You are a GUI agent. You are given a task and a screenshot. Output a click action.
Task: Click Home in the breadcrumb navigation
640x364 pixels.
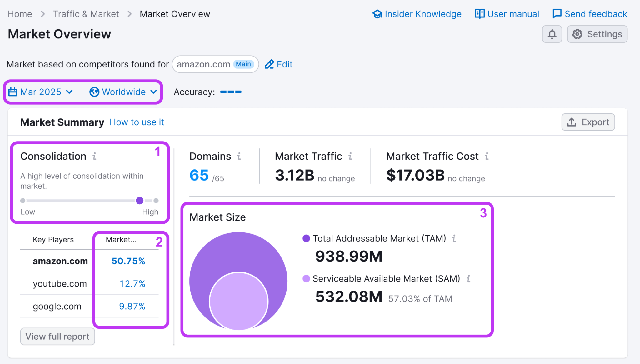[20, 14]
